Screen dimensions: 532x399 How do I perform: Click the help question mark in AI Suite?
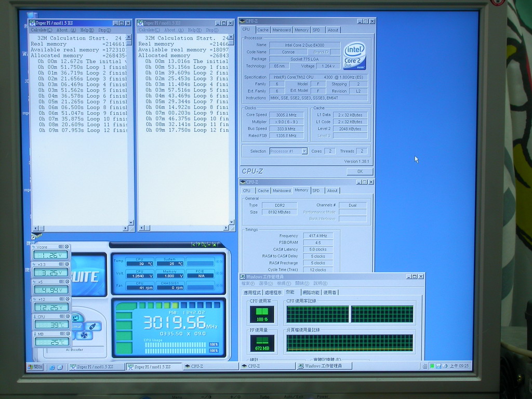[x=199, y=245]
